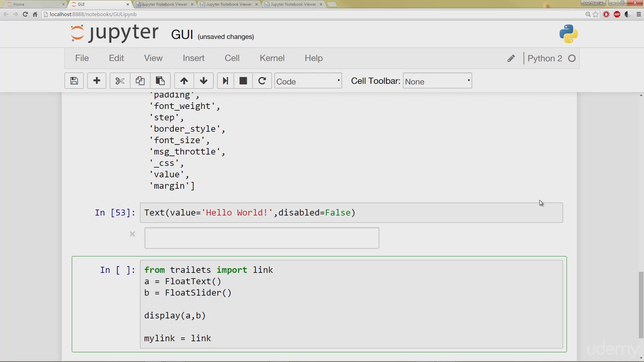
Task: Restart the kernel with the refresh icon
Action: tap(262, 81)
